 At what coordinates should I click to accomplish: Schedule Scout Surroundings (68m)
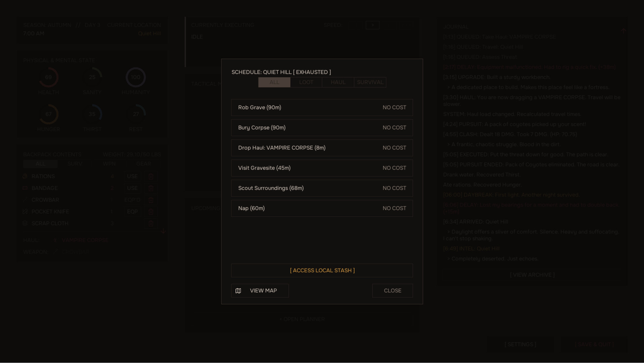(x=322, y=188)
